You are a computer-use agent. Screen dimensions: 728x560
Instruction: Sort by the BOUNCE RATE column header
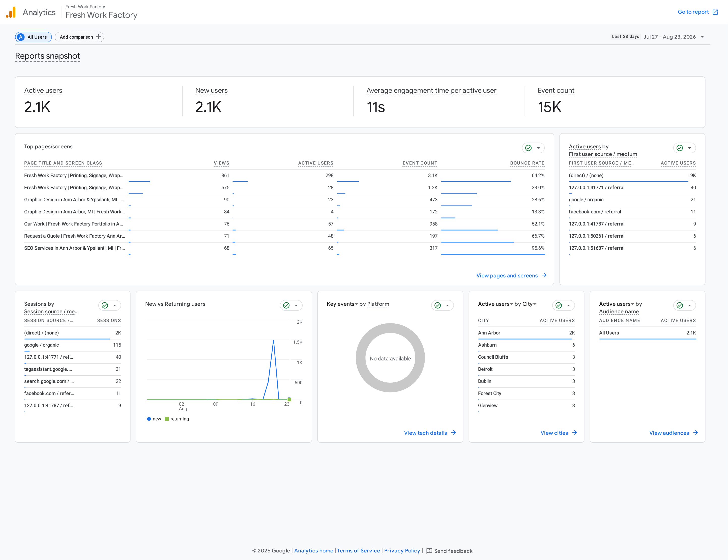(x=527, y=163)
